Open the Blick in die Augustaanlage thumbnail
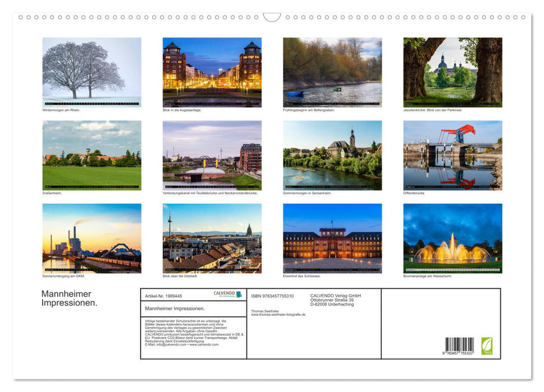The image size is (544, 392). 212,71
